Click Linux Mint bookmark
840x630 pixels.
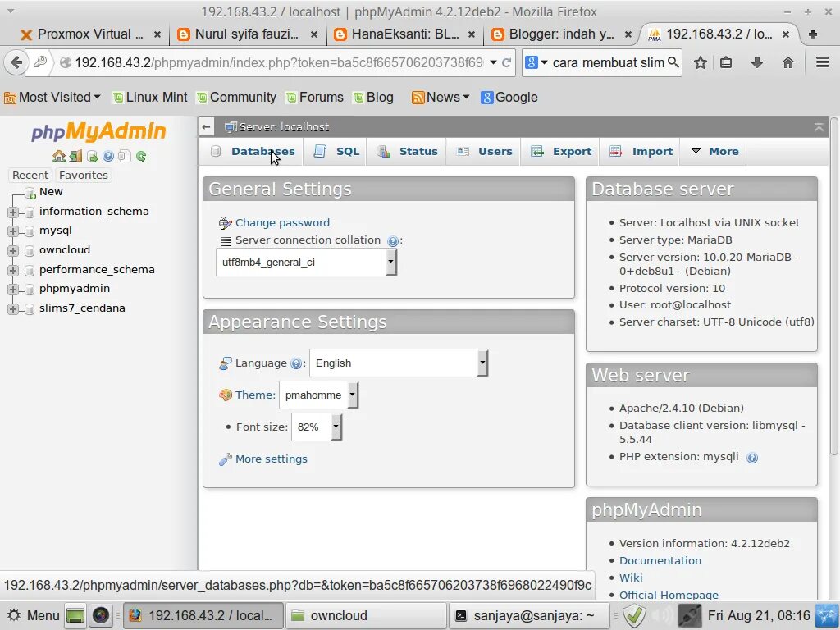coord(149,98)
